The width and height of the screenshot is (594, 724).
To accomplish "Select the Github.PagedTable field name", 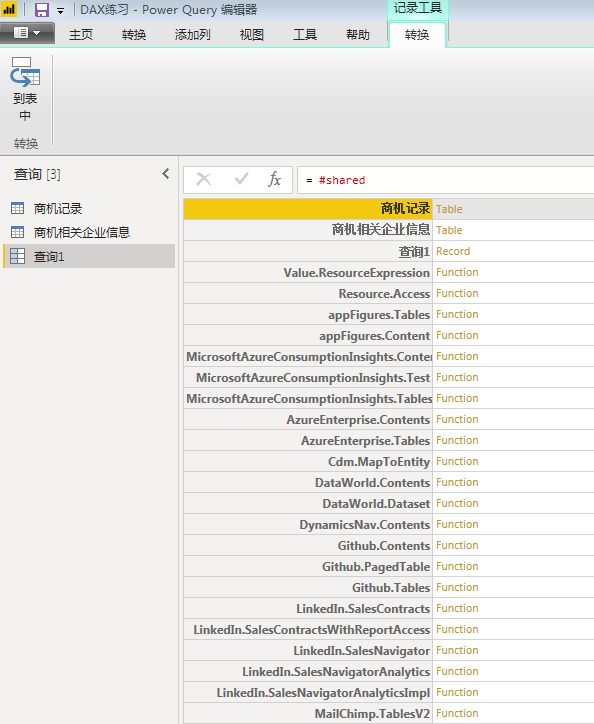I will click(308, 567).
